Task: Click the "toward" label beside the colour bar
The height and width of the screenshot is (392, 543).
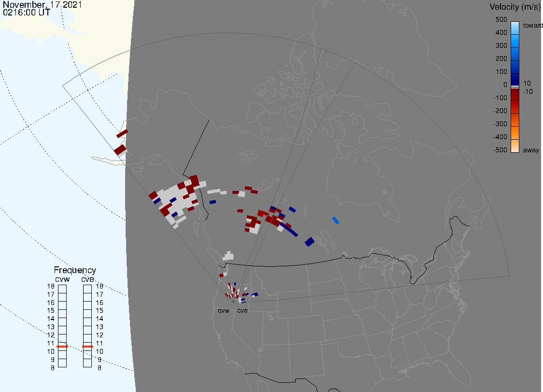Action: [532, 25]
